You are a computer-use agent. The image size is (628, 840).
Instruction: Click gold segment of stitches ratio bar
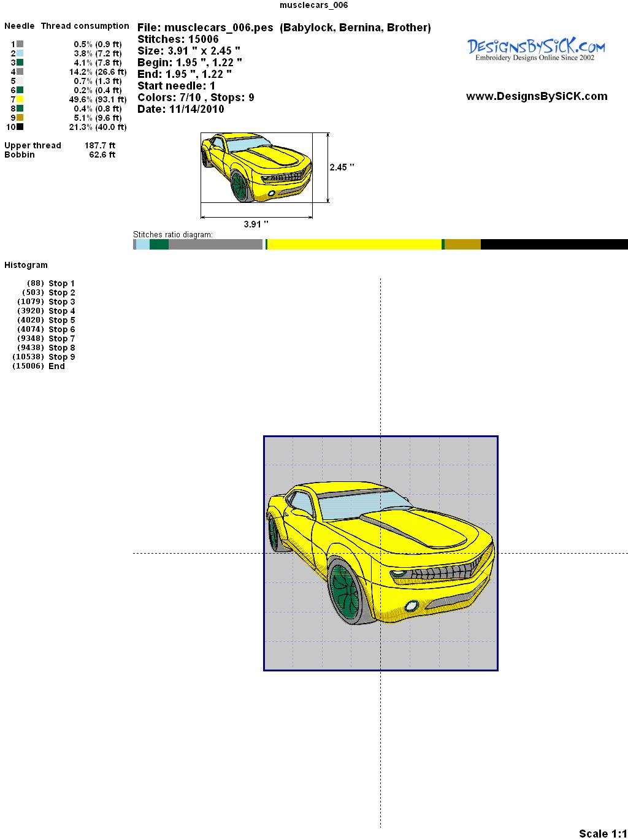tap(462, 245)
